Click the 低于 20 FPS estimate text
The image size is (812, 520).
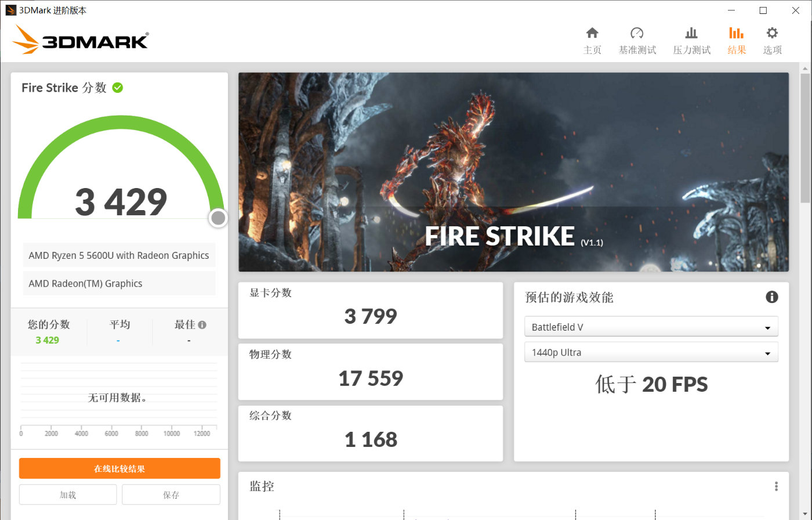click(651, 384)
